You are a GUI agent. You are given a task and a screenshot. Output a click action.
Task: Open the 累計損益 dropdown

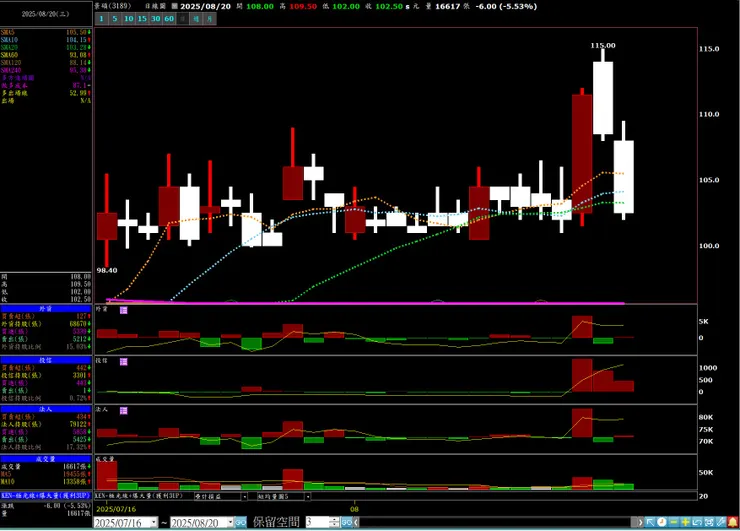pos(244,497)
